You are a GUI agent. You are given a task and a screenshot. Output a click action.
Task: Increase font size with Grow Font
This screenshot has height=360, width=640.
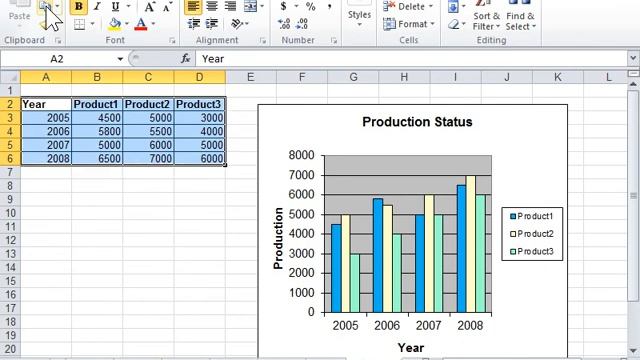click(149, 7)
